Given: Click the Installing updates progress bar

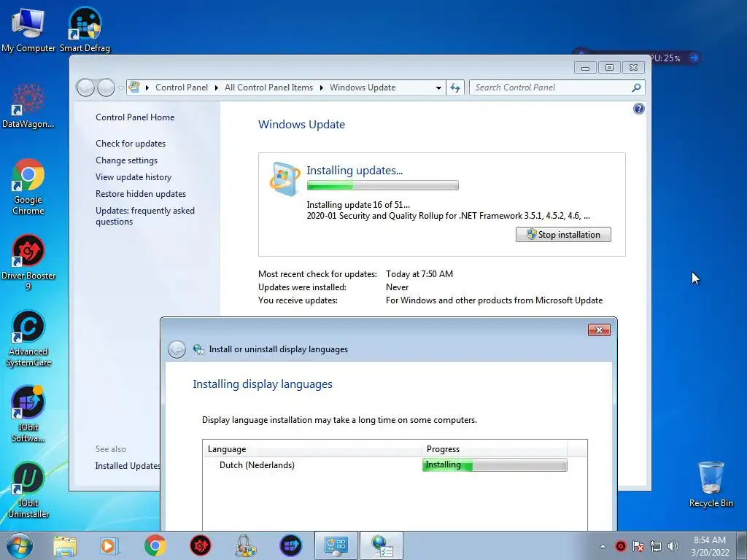Looking at the screenshot, I should point(382,185).
